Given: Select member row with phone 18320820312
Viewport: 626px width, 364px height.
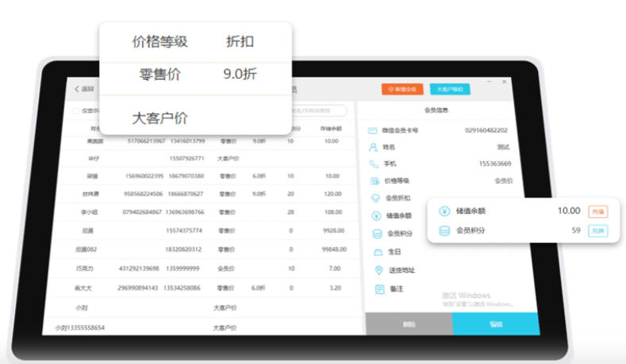Looking at the screenshot, I should click(203, 250).
